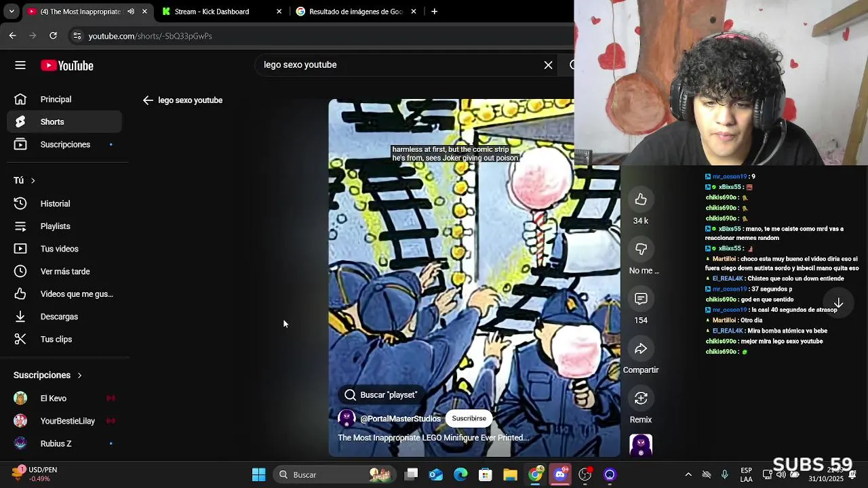Open Historial
Viewport: 868px width, 488px height.
tap(64, 203)
